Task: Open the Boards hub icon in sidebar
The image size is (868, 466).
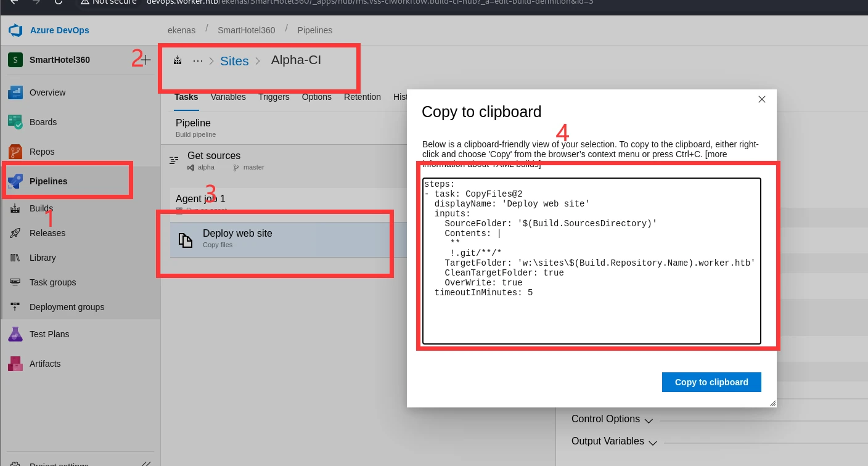Action: click(x=15, y=122)
